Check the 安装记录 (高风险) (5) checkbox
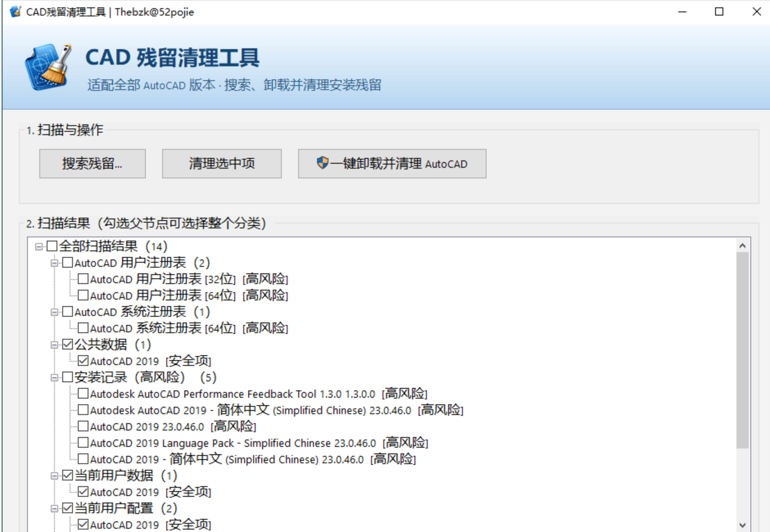Screen dimensions: 770x532 pyautogui.click(x=68, y=377)
